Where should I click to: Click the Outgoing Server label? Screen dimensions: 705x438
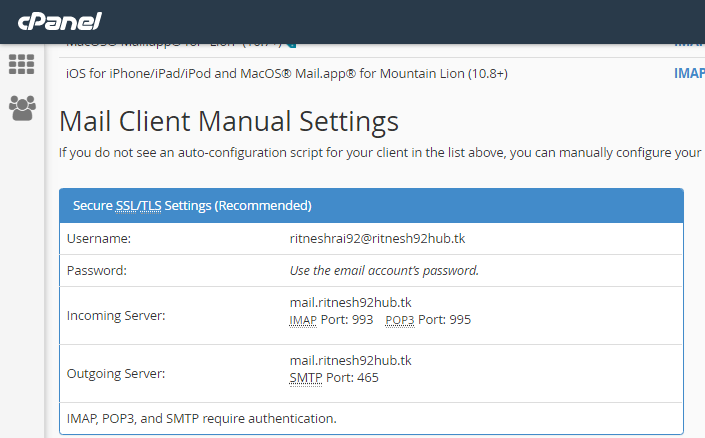click(x=115, y=374)
